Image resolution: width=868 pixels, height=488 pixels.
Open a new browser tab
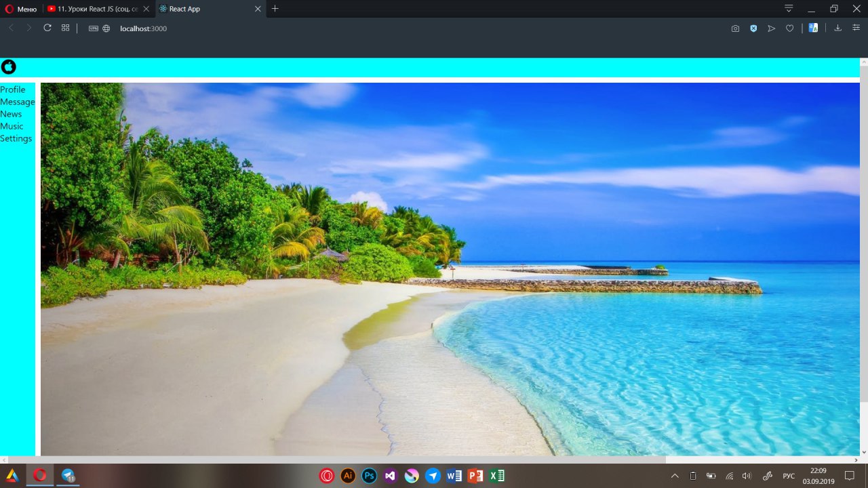[275, 9]
